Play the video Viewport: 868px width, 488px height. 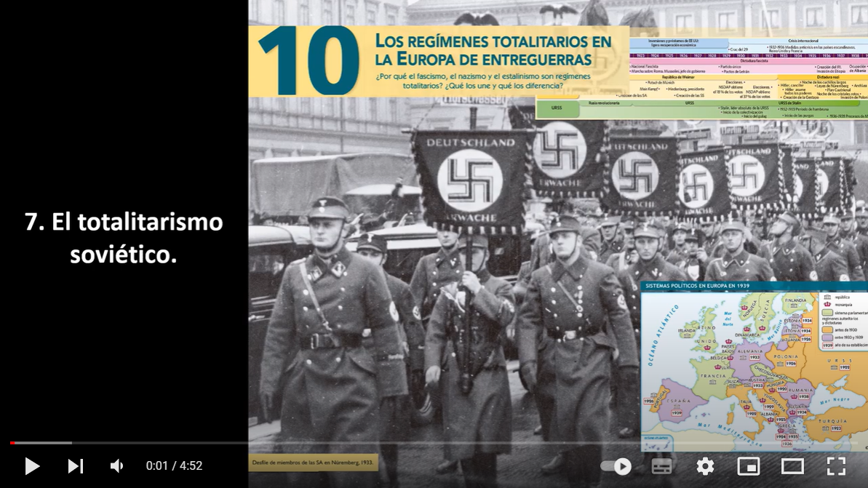click(x=32, y=466)
